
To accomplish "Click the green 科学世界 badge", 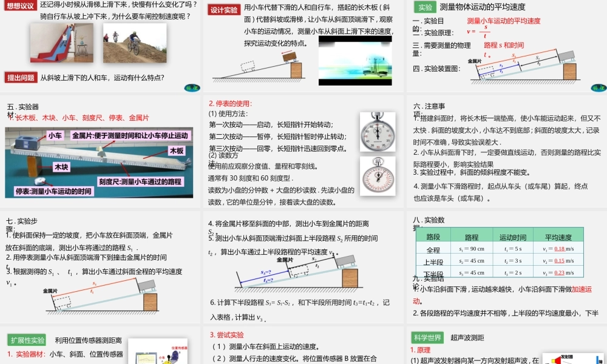I will 427,337.
